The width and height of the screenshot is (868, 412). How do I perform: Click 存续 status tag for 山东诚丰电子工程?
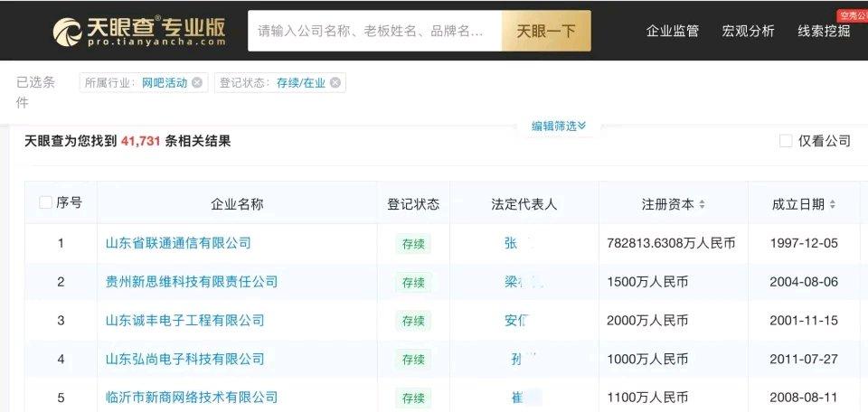(x=413, y=321)
